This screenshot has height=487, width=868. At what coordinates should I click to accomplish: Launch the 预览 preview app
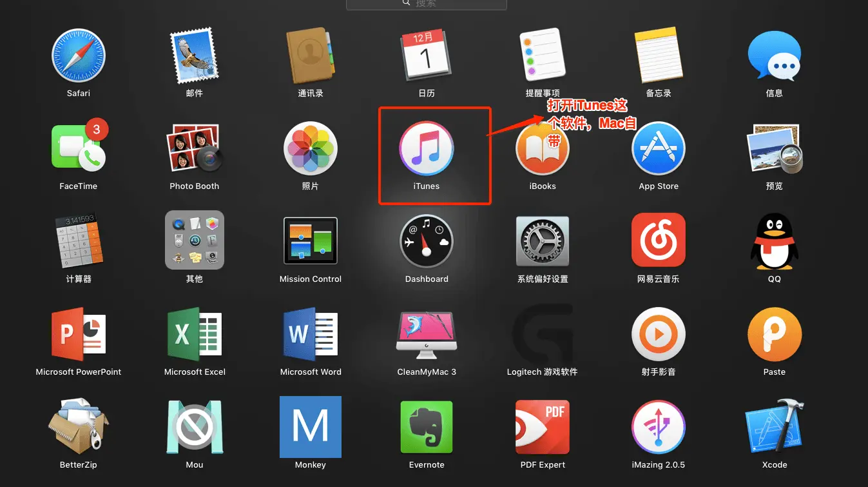[775, 148]
